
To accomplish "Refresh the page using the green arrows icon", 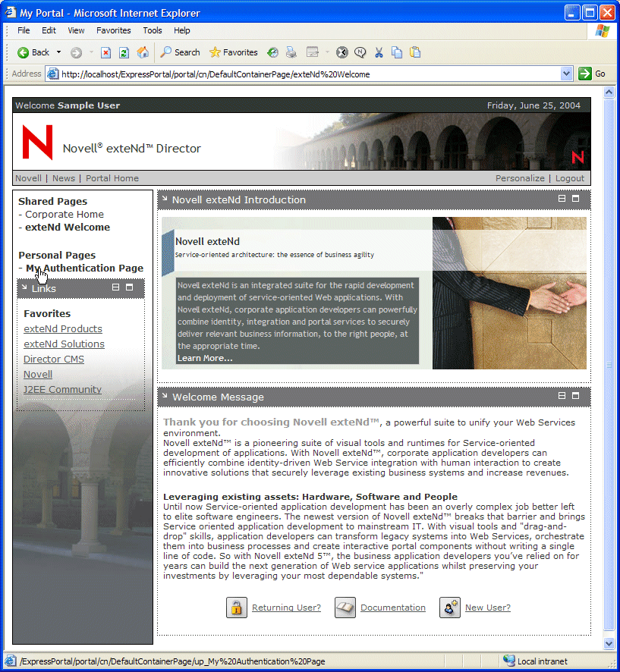I will pos(124,52).
